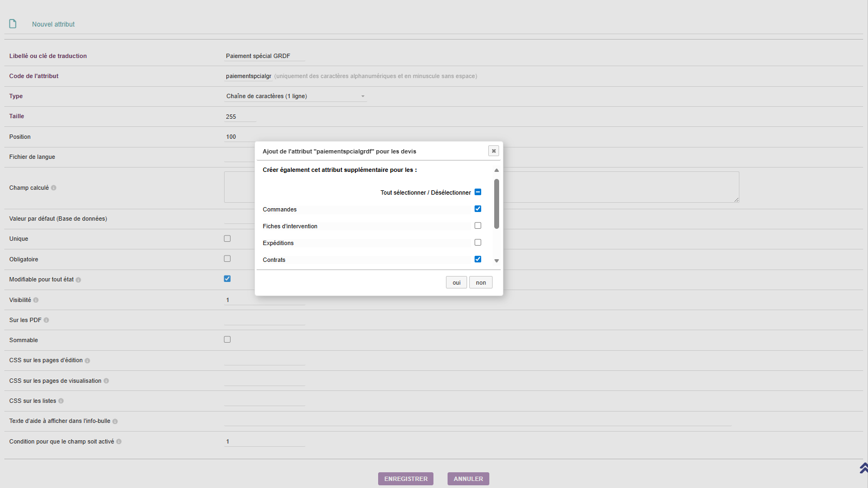Viewport: 868px width, 488px height.
Task: Uncheck the Commandes checkbox
Action: coord(478,209)
